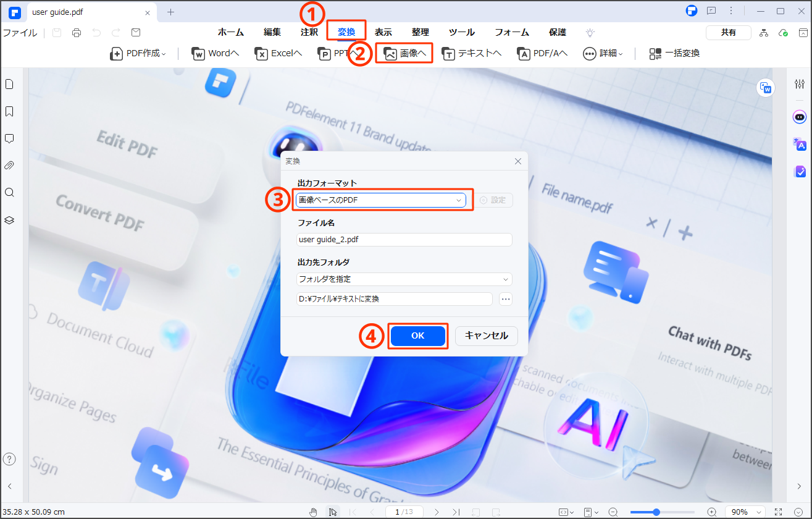Click the ファイル名 input field
The height and width of the screenshot is (519, 812).
pos(404,240)
